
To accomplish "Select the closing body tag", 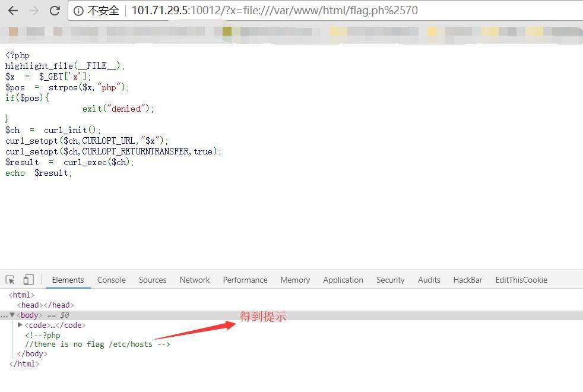I will point(32,354).
